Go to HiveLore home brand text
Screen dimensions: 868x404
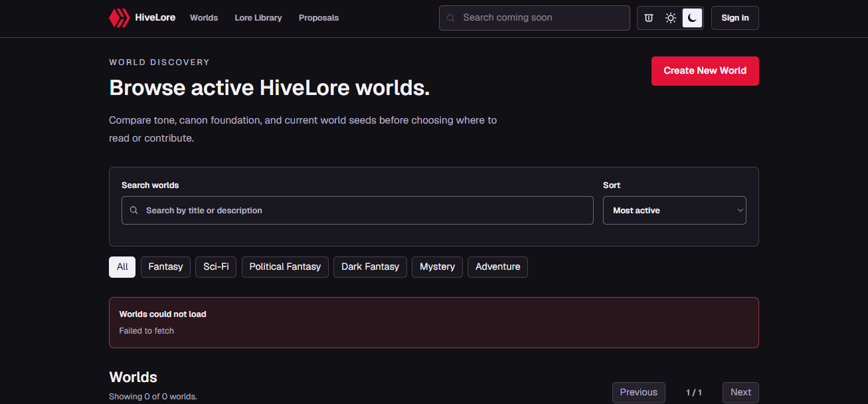click(x=155, y=17)
